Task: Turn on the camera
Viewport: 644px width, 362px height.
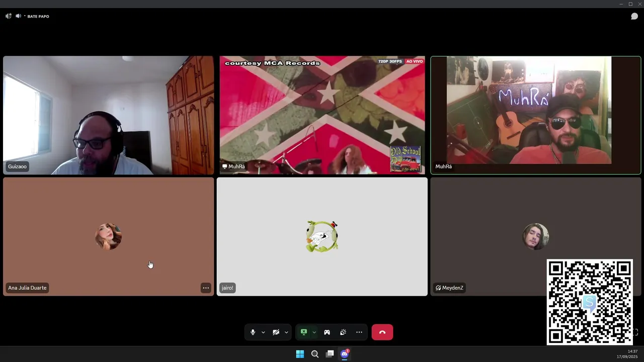Action: (x=276, y=332)
